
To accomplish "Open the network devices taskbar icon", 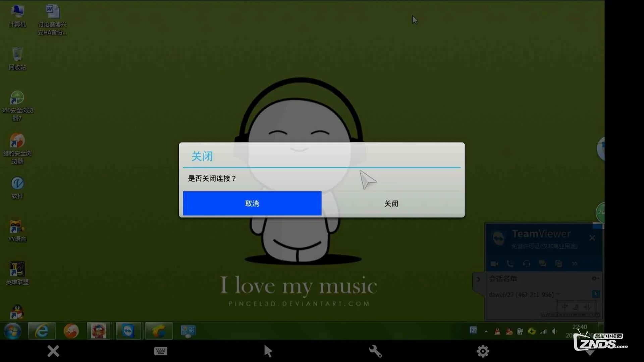I will (188, 331).
